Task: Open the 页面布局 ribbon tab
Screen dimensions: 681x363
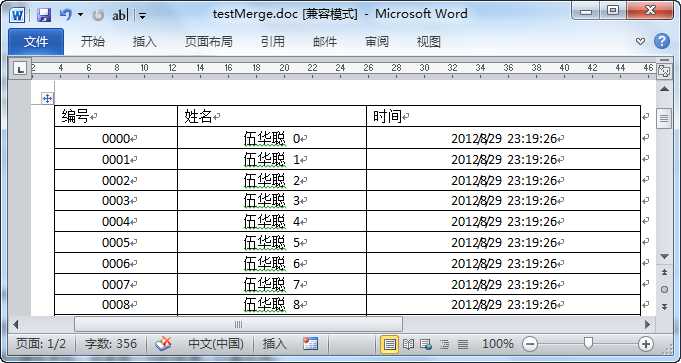Action: [208, 42]
